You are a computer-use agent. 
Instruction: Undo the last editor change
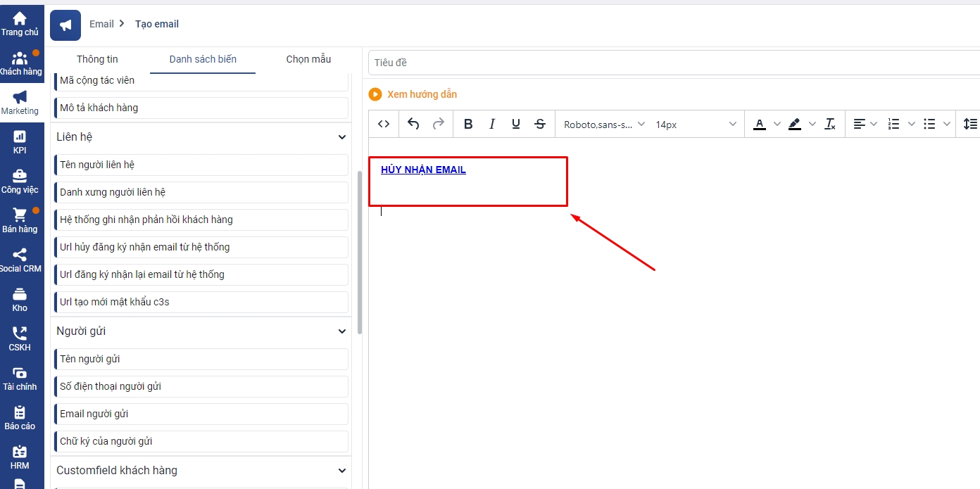[x=413, y=124]
